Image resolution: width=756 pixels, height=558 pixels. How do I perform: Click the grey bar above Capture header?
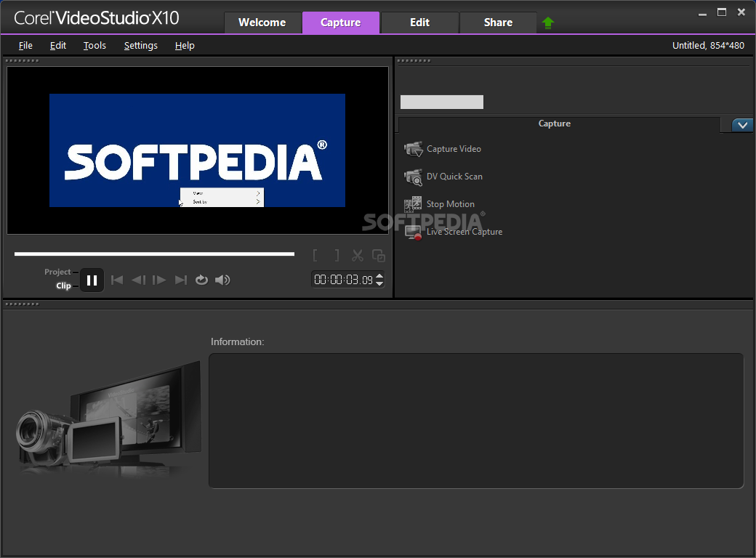[x=442, y=102]
